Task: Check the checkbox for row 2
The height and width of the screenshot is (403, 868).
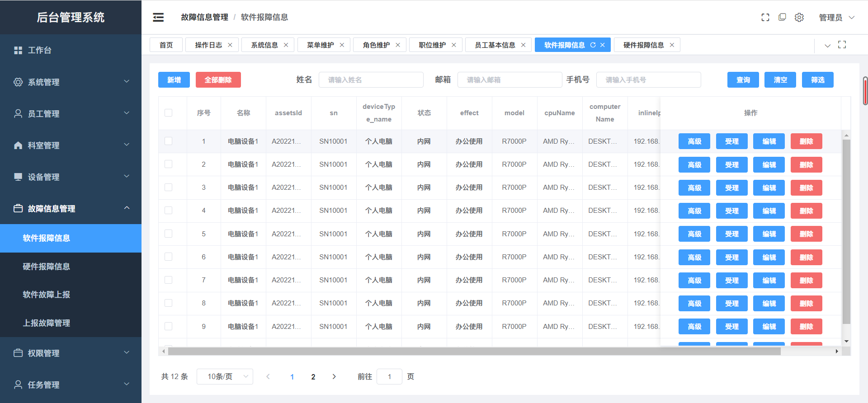Action: click(169, 164)
